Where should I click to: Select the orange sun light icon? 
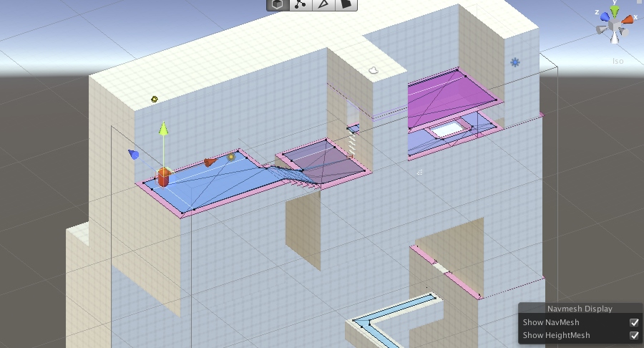click(231, 157)
